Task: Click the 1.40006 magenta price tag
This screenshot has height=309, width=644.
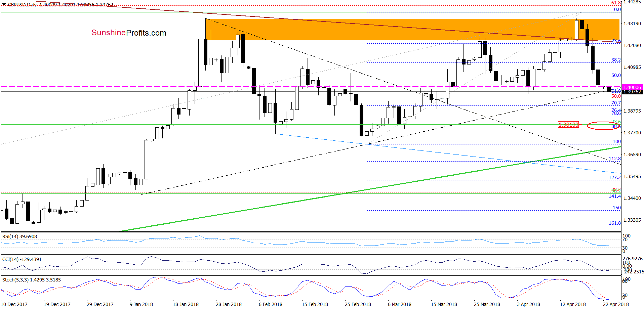Action: 632,87
